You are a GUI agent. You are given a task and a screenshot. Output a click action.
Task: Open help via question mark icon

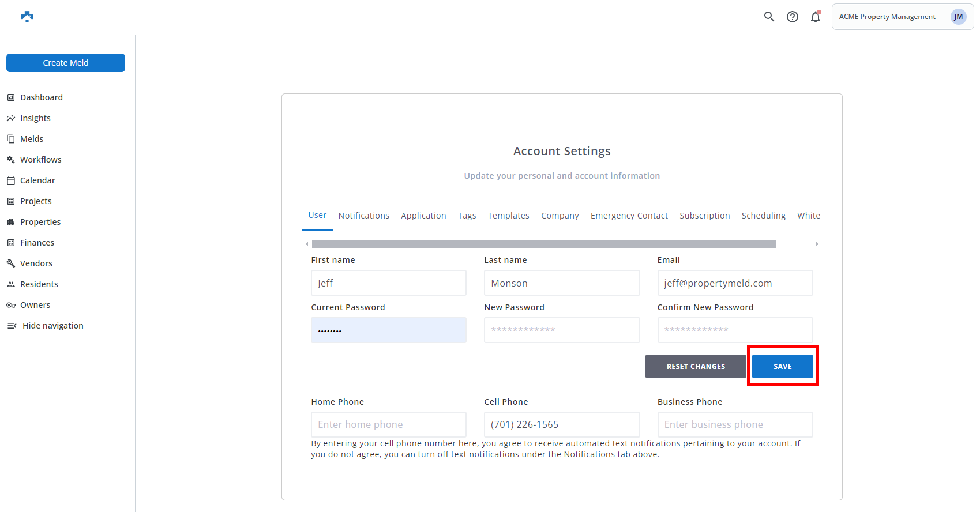(793, 17)
